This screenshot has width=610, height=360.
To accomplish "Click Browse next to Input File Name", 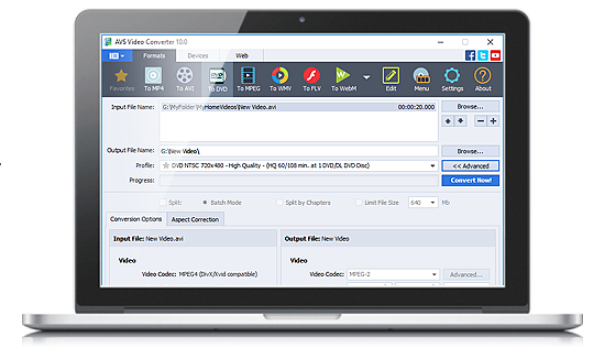I will point(470,107).
